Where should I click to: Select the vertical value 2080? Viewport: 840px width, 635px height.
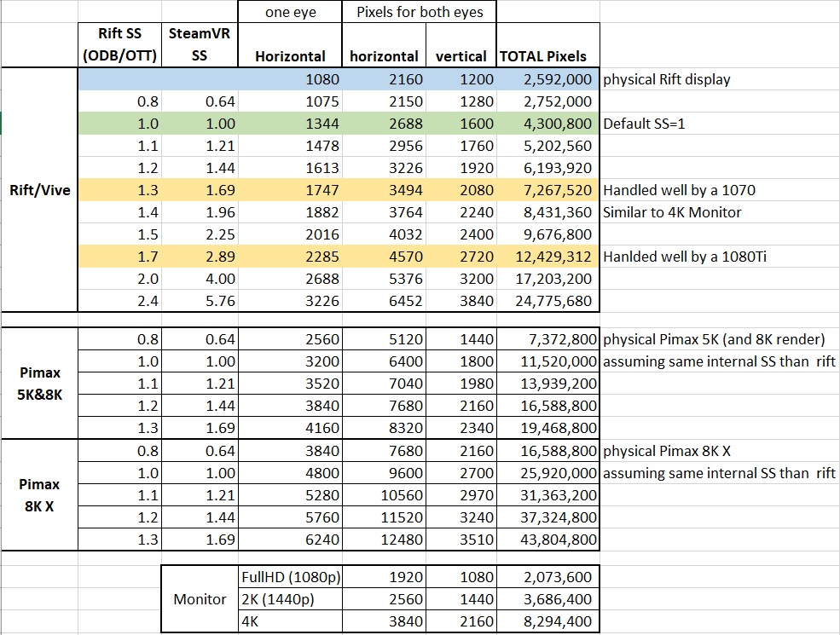(461, 190)
